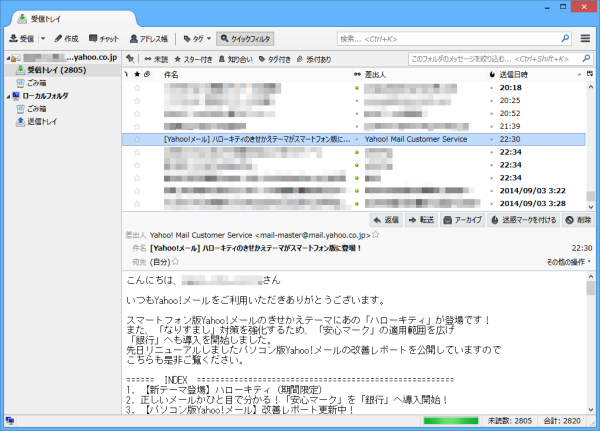
Task: Open the message received at 21:39
Action: [354, 126]
